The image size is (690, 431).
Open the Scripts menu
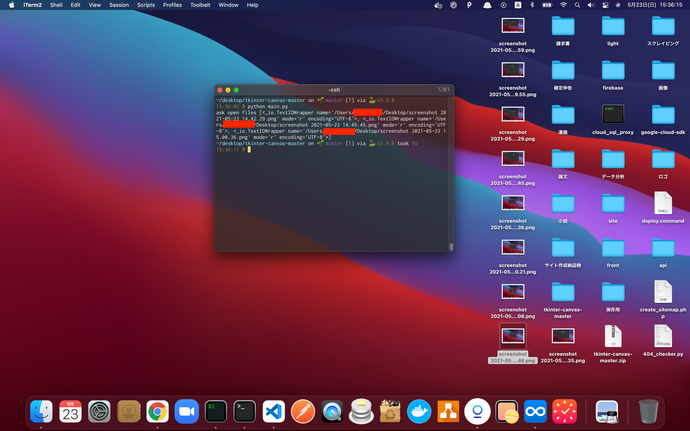point(146,5)
